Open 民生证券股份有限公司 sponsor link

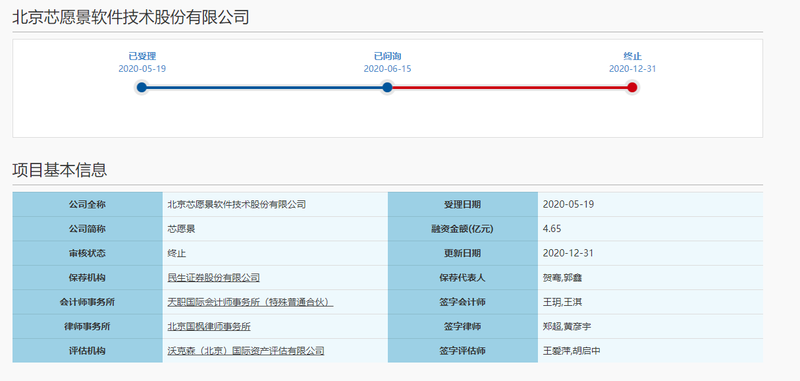(213, 278)
